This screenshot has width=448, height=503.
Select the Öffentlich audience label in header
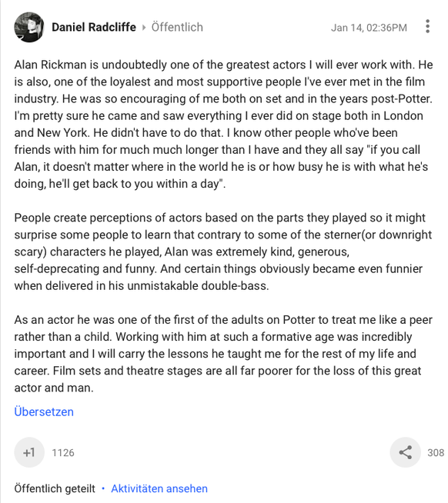177,27
